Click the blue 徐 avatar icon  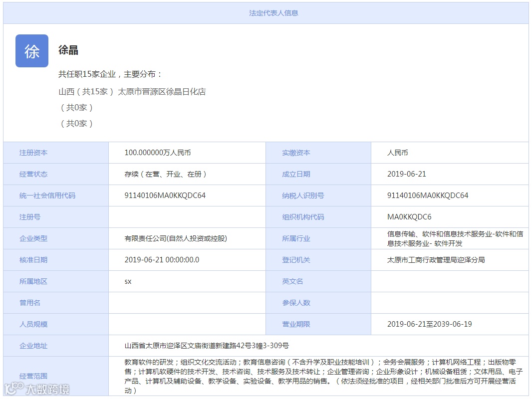pos(32,51)
